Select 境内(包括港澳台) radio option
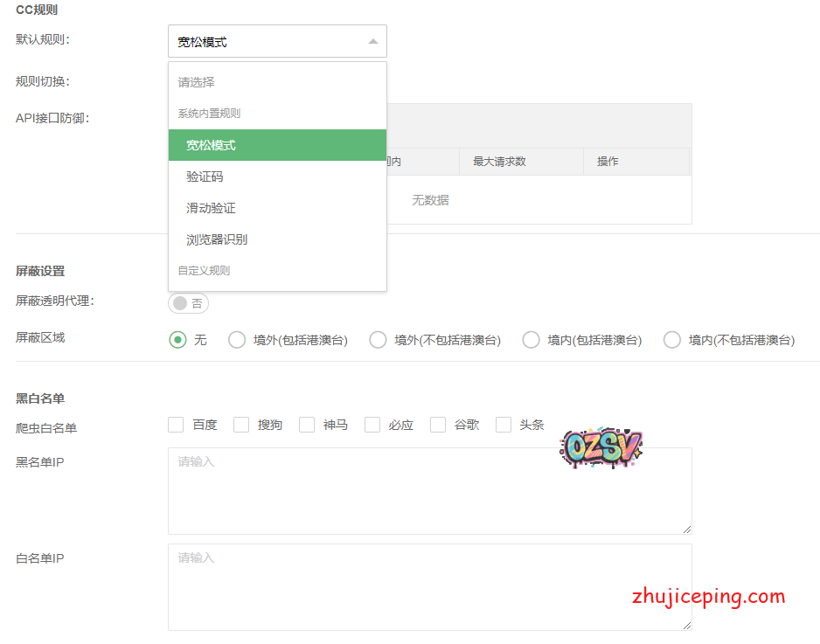This screenshot has width=820, height=644. 531,340
